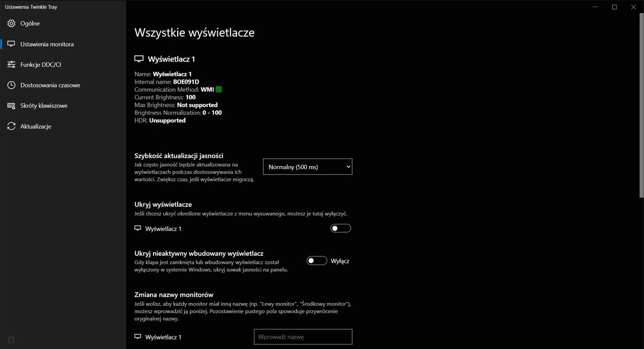Viewport: 644px width, 349px height.
Task: Select the keyboard icon for Skróty klawiszowe
Action: point(11,106)
